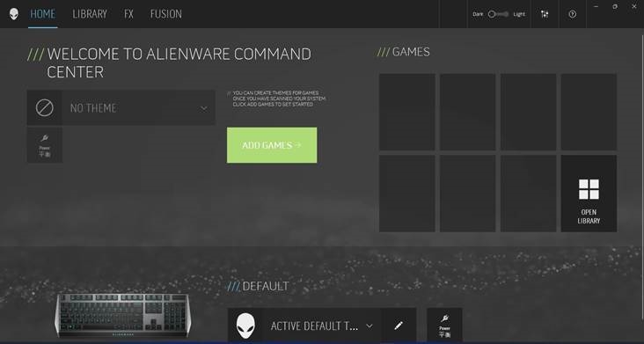Go to the FX tab

(x=128, y=14)
